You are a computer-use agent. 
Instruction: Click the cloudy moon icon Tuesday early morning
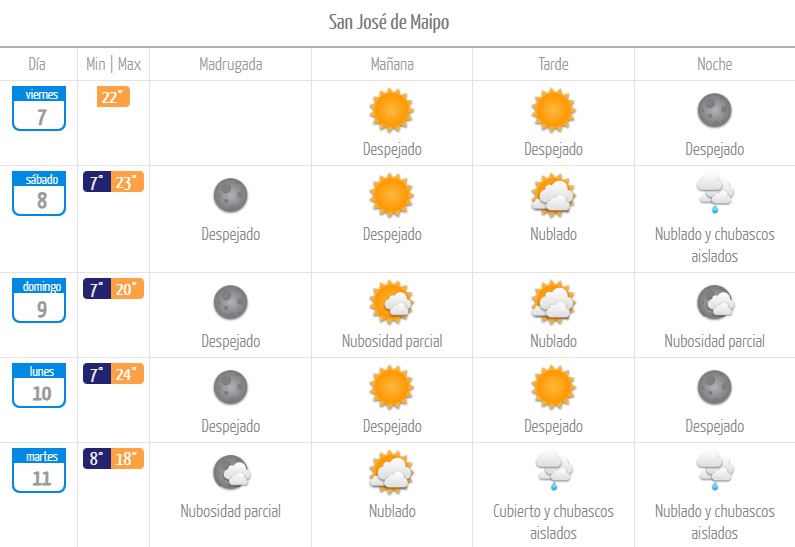[231, 472]
